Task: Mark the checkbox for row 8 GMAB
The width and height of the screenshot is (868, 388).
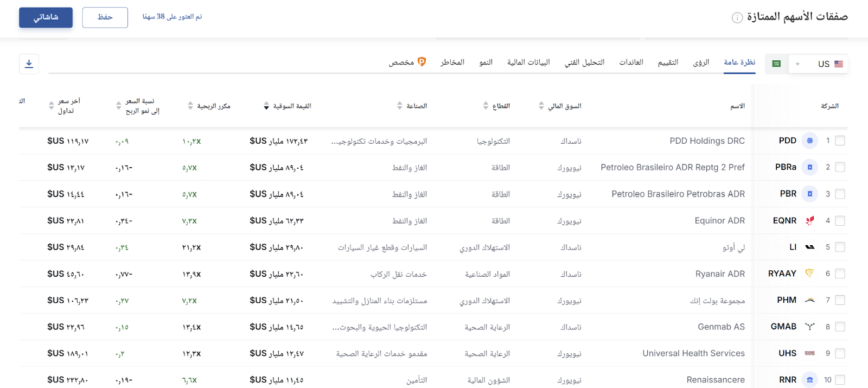Action: pyautogui.click(x=840, y=327)
